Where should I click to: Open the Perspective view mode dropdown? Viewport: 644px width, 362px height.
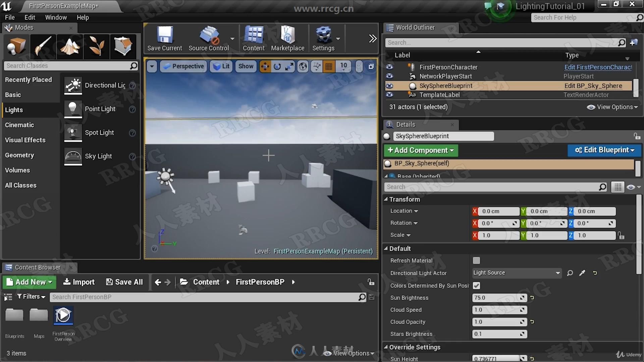(183, 66)
